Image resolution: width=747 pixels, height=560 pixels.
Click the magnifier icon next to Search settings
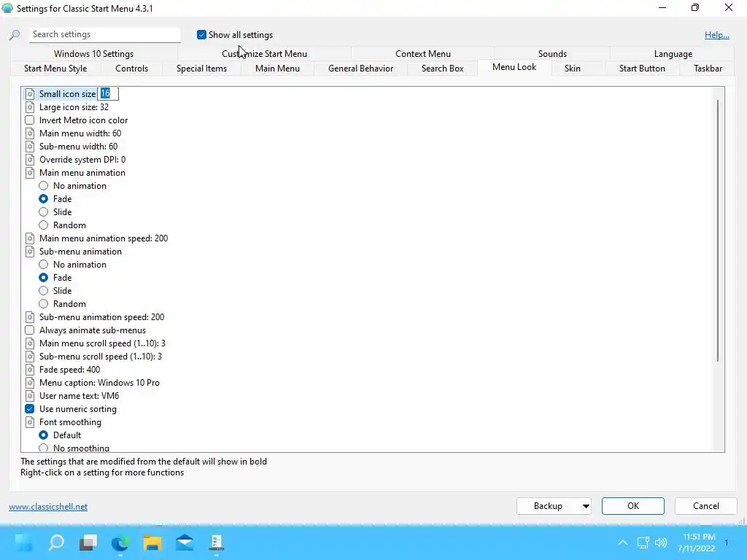[15, 35]
